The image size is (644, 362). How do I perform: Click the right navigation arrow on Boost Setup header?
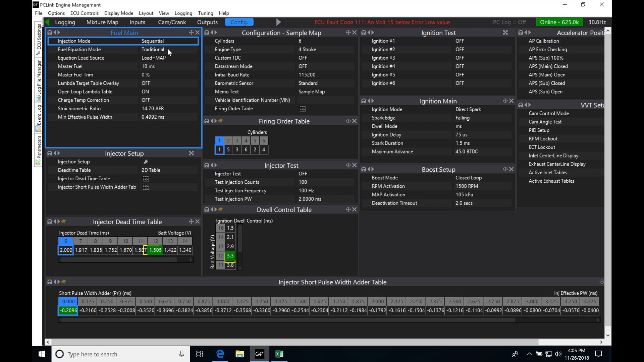click(372, 169)
